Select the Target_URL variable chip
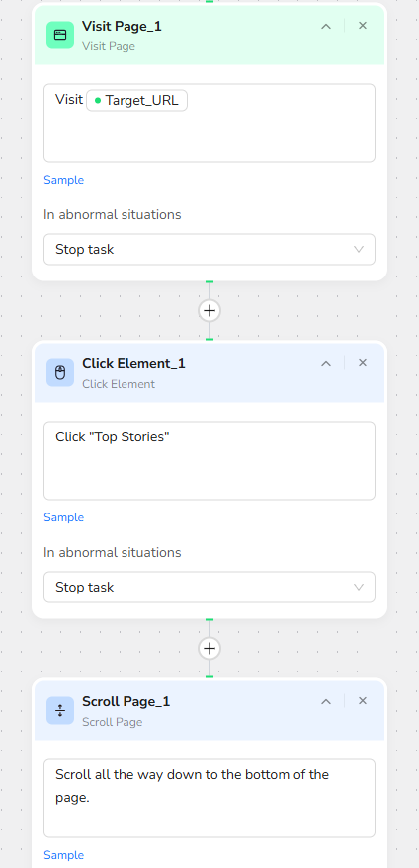The image size is (419, 868). coord(137,100)
